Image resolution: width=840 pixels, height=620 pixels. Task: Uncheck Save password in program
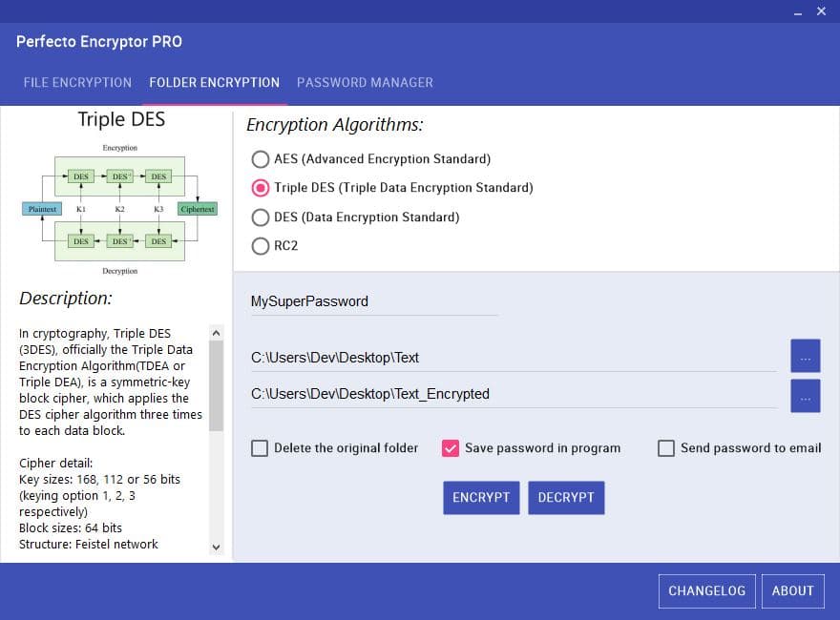pyautogui.click(x=451, y=448)
